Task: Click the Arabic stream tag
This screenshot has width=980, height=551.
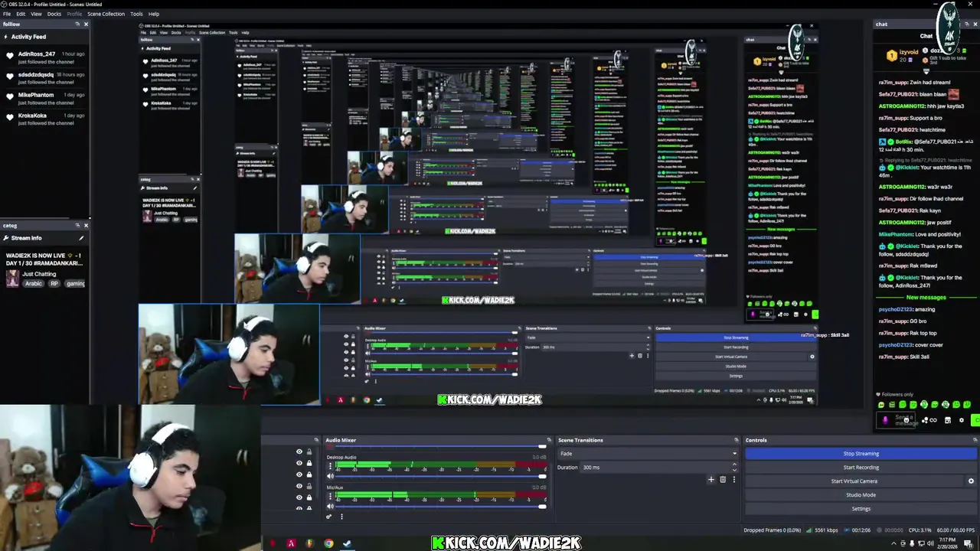Action: click(x=34, y=284)
